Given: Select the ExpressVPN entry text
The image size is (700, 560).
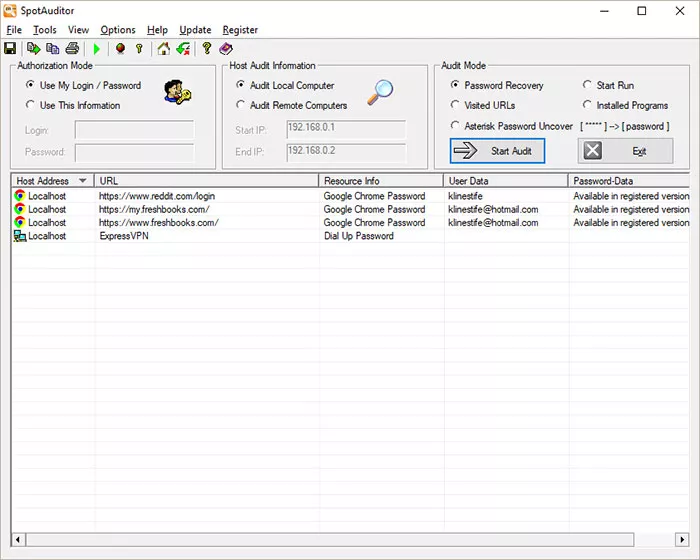Looking at the screenshot, I should [x=124, y=236].
